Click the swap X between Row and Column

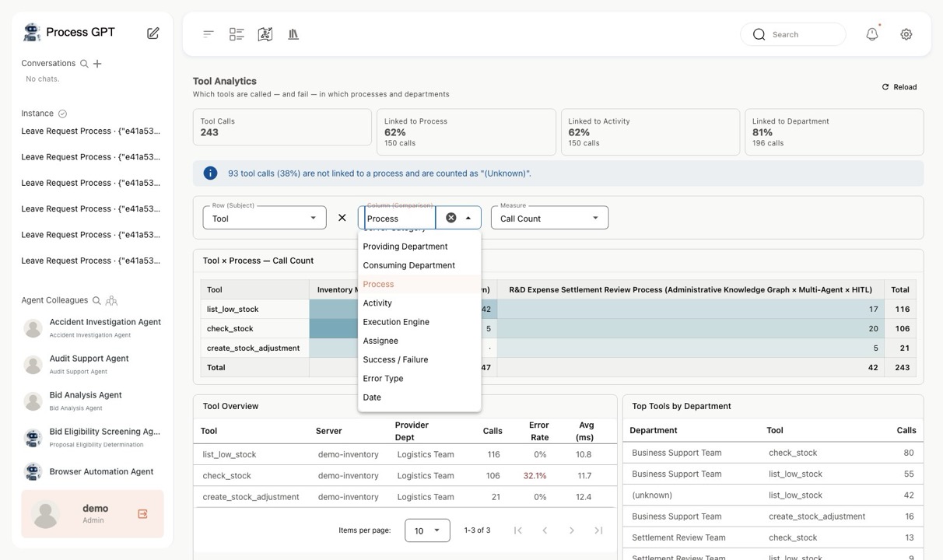[x=342, y=218]
